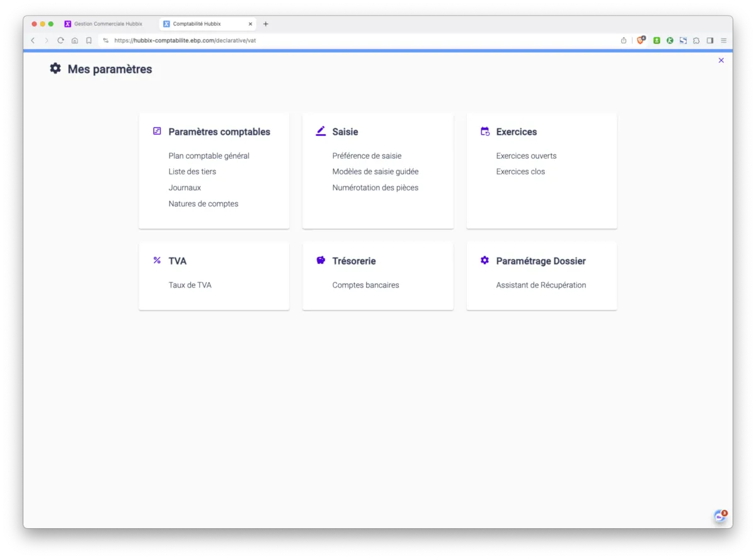Open Natures de comptes
The image size is (756, 559).
tap(203, 204)
